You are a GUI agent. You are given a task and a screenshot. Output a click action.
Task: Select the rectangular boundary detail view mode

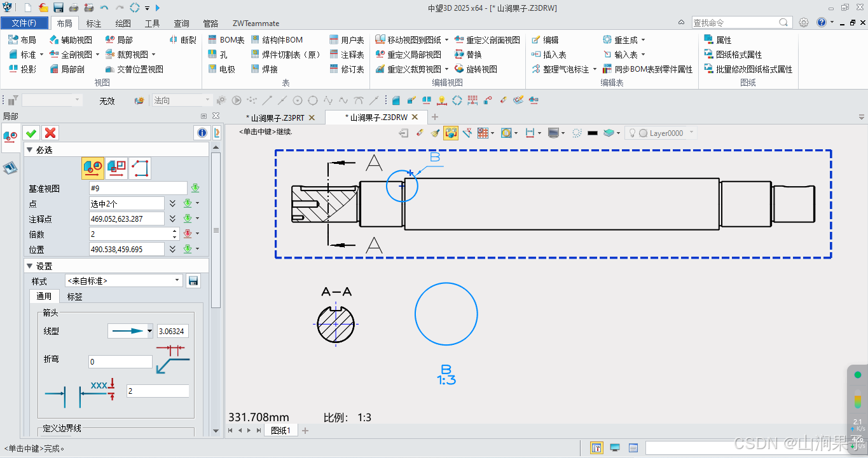[x=116, y=168]
